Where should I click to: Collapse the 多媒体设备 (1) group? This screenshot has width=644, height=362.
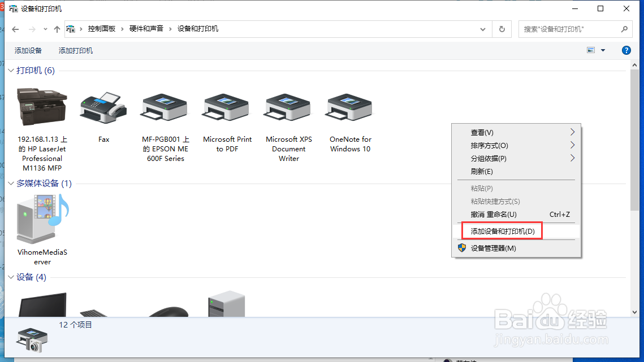coord(11,184)
